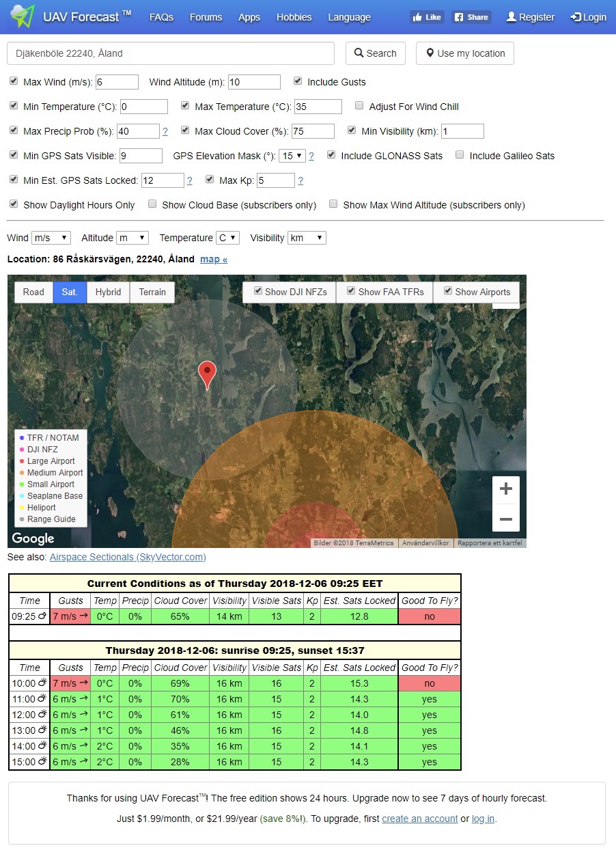
Task: Click the Facebook Share button
Action: (471, 17)
